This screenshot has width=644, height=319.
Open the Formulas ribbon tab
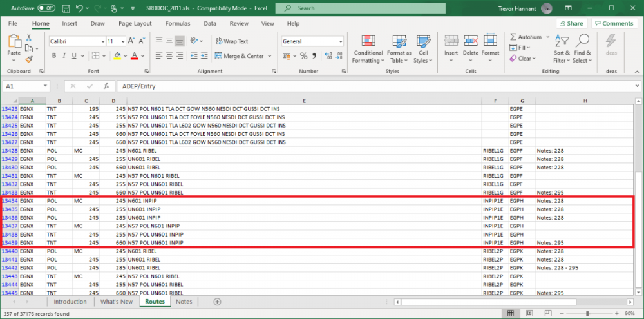[x=178, y=23]
